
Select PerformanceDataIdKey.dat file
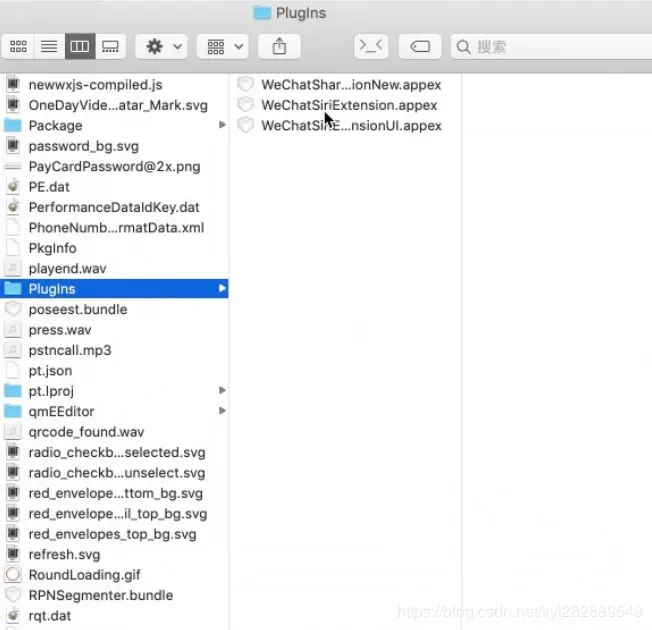[114, 207]
